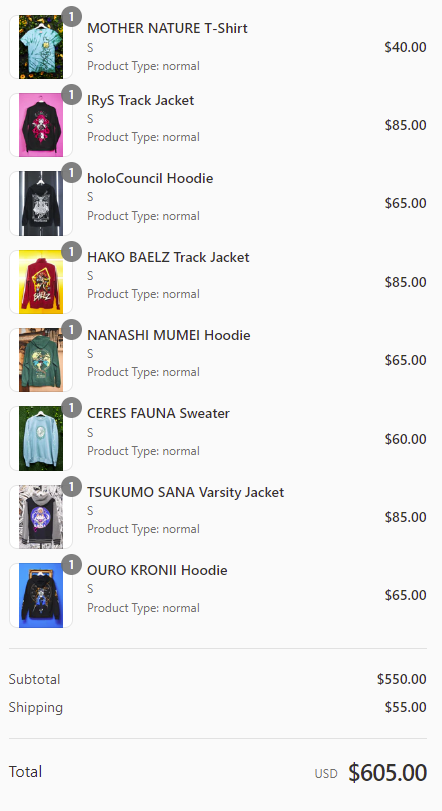Open the NANASHI MUMEI Hoodie thumbnail

tap(41, 360)
